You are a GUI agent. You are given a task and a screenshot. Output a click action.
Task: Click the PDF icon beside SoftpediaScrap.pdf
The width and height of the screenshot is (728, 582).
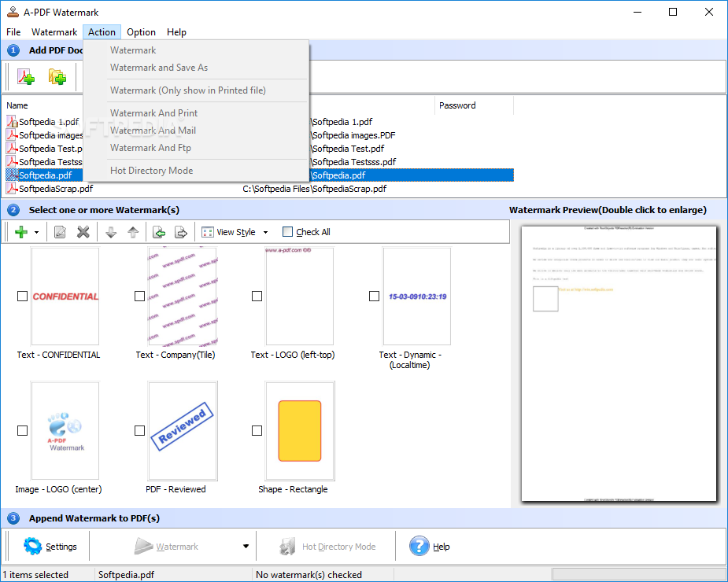tap(12, 189)
